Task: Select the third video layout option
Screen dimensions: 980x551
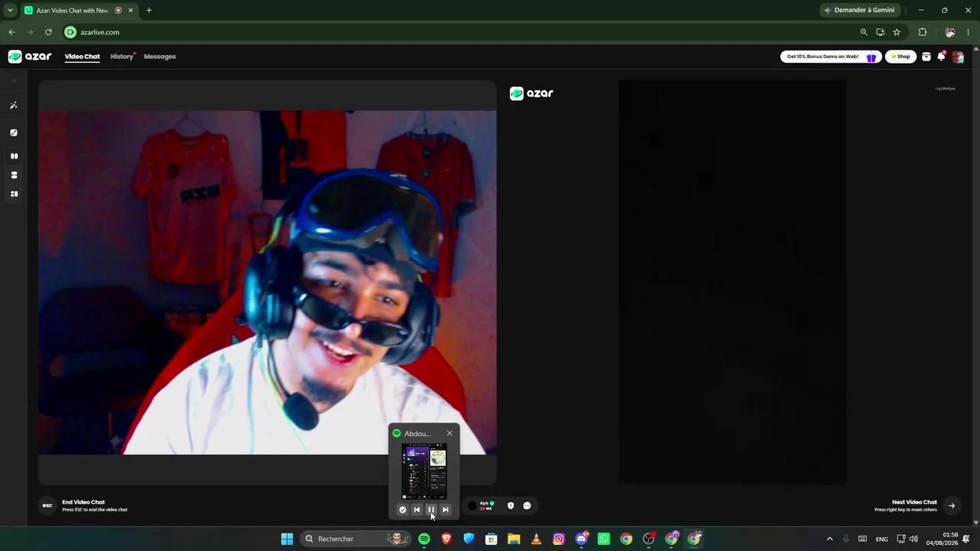Action: 14,194
